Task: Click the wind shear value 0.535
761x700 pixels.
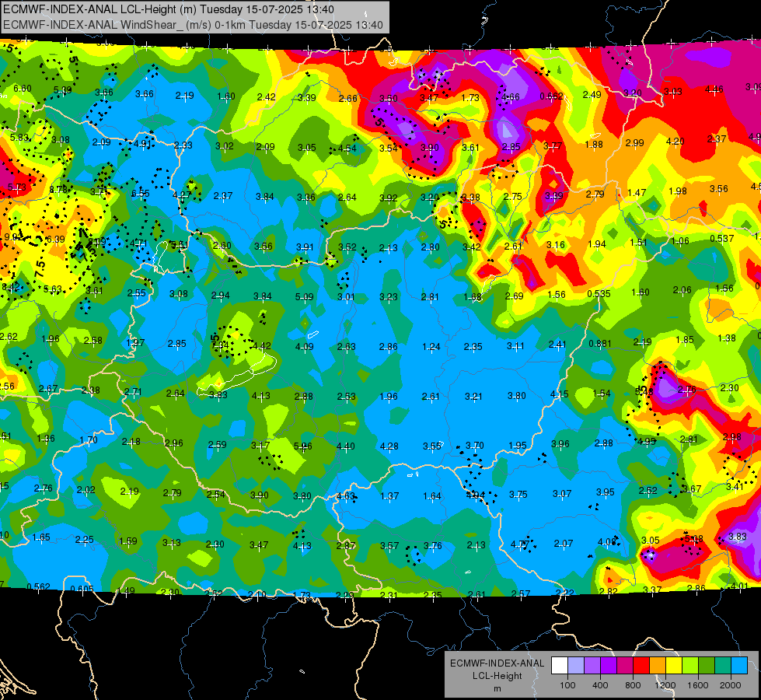Action: coord(599,293)
